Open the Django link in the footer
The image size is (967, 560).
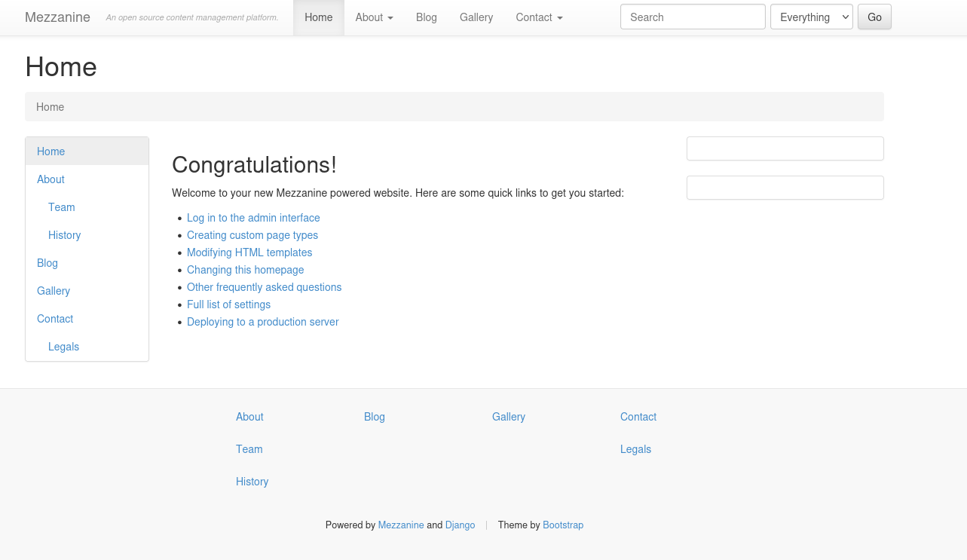pyautogui.click(x=460, y=525)
